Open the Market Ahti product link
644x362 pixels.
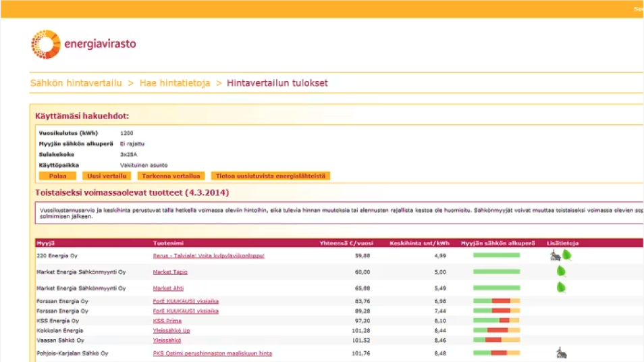[x=168, y=288]
